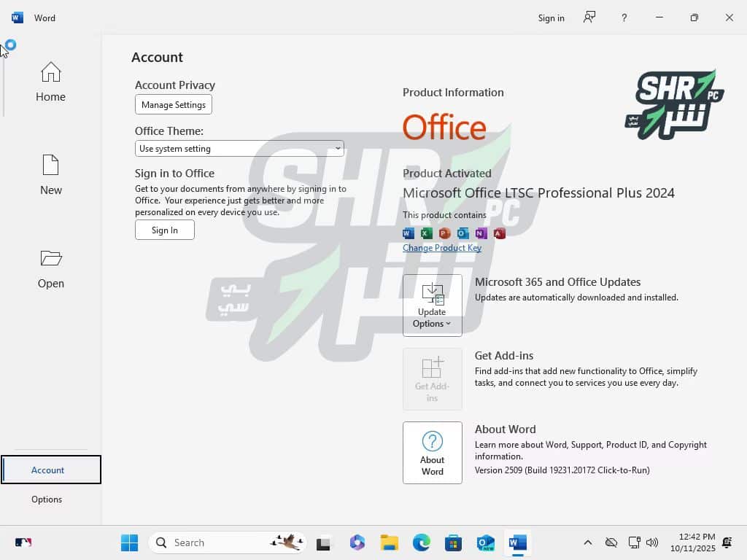Viewport: 747px width, 560px height.
Task: Click the Manage Settings button
Action: pos(174,104)
